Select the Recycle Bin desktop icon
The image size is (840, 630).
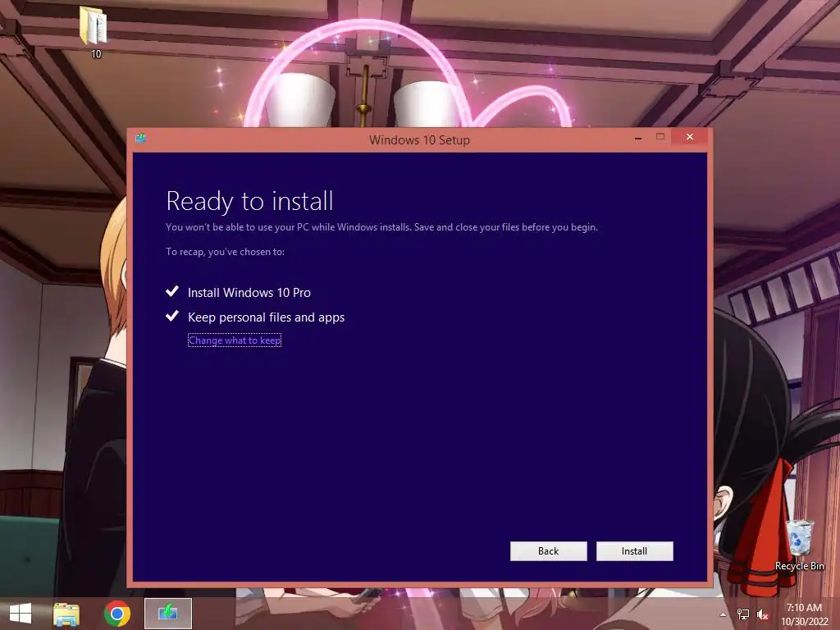tap(799, 545)
